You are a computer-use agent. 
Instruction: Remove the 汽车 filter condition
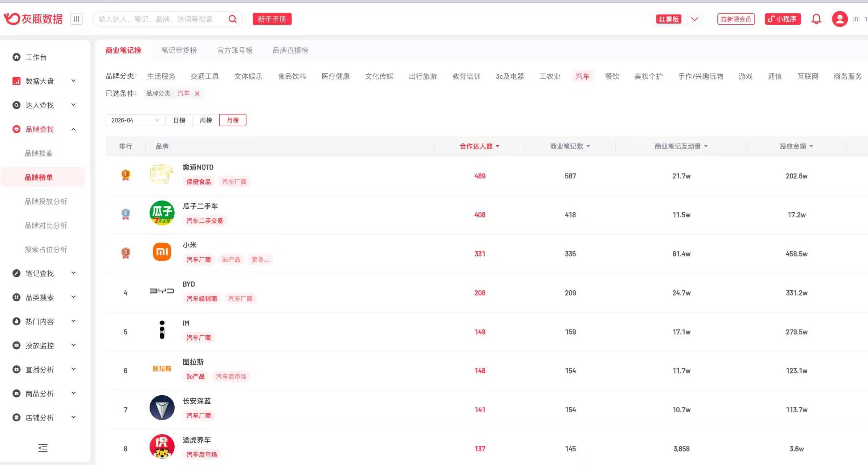click(x=197, y=93)
